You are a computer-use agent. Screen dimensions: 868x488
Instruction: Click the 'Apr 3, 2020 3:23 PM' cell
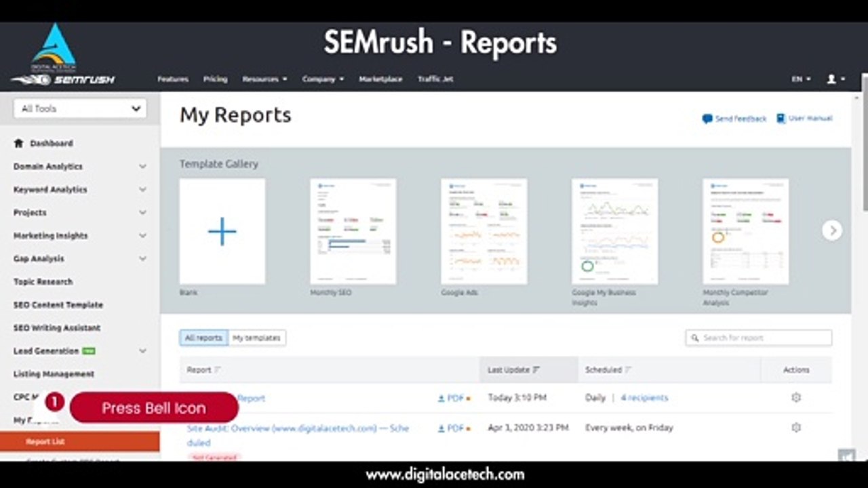(528, 428)
